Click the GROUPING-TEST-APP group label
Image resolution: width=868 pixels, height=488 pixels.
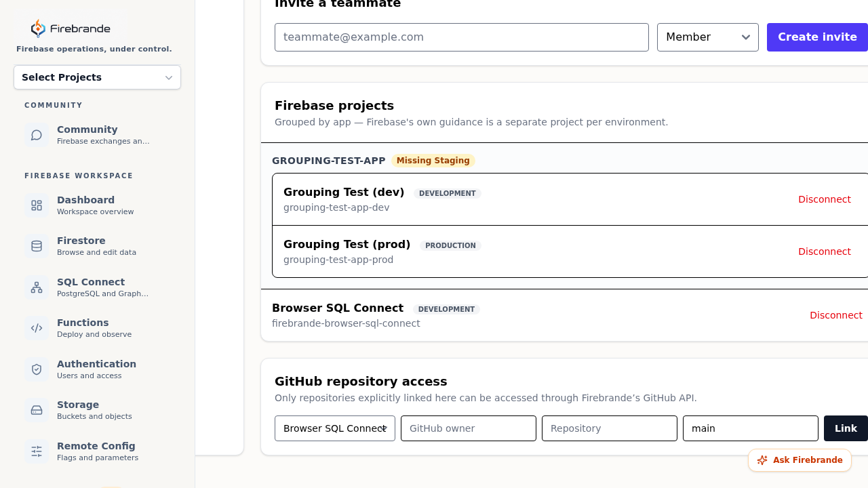[x=329, y=161]
